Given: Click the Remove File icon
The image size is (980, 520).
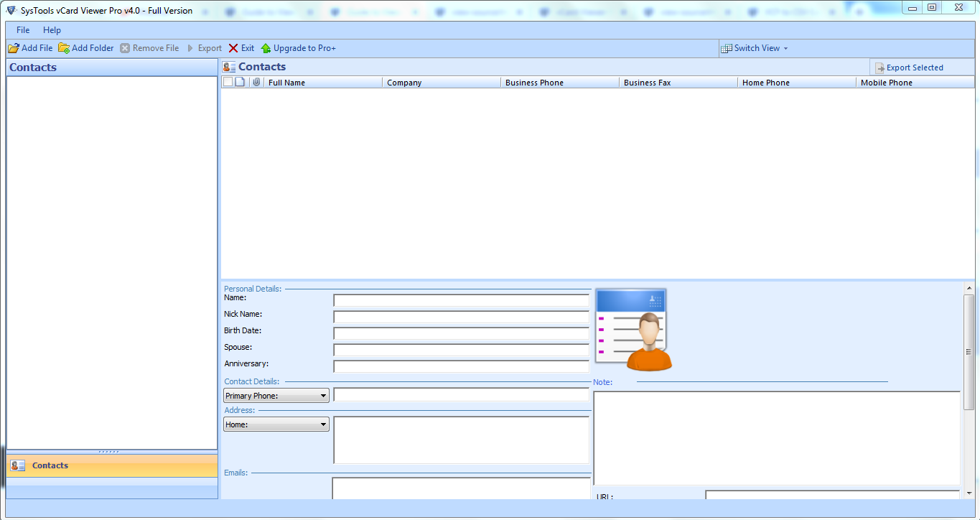Looking at the screenshot, I should pos(125,48).
